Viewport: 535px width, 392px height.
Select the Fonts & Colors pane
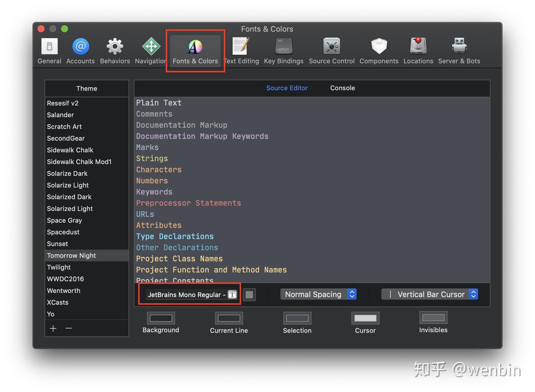click(x=195, y=51)
